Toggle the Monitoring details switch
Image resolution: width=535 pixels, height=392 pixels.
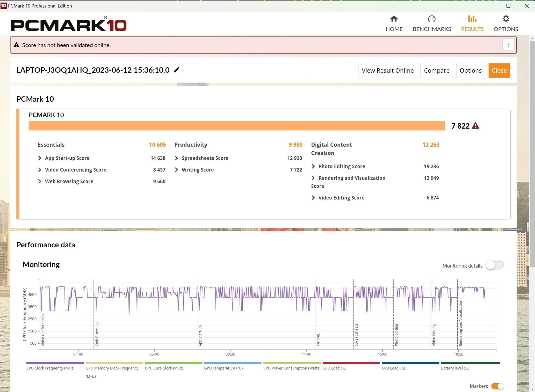494,265
